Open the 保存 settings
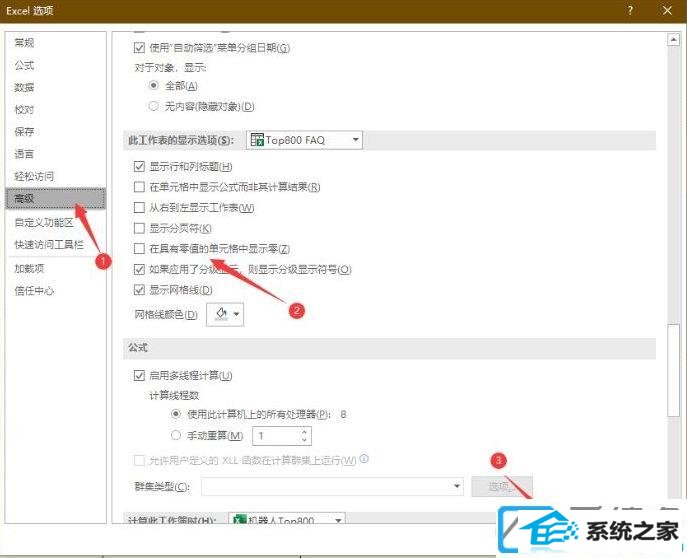 click(x=24, y=131)
